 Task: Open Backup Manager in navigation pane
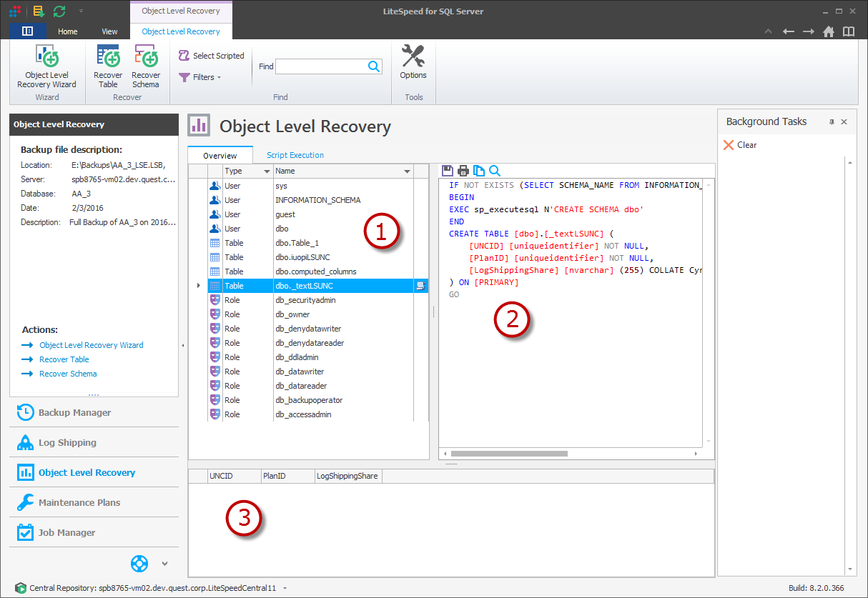coord(74,412)
